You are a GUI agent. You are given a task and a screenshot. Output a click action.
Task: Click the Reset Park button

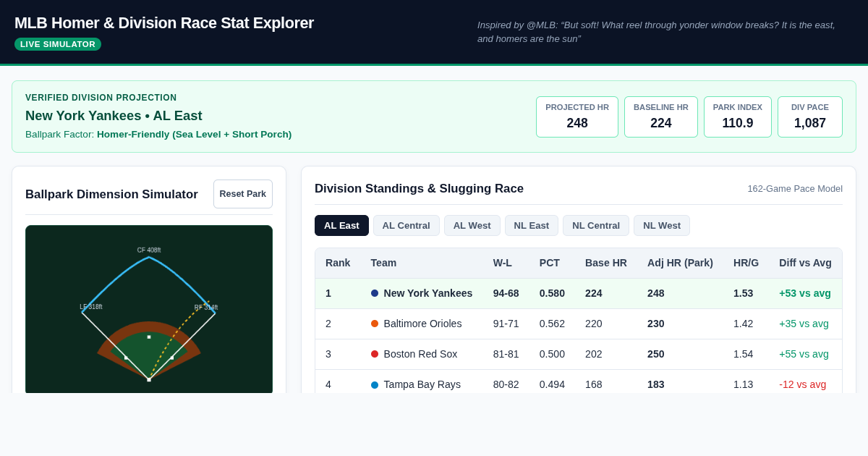pyautogui.click(x=243, y=194)
